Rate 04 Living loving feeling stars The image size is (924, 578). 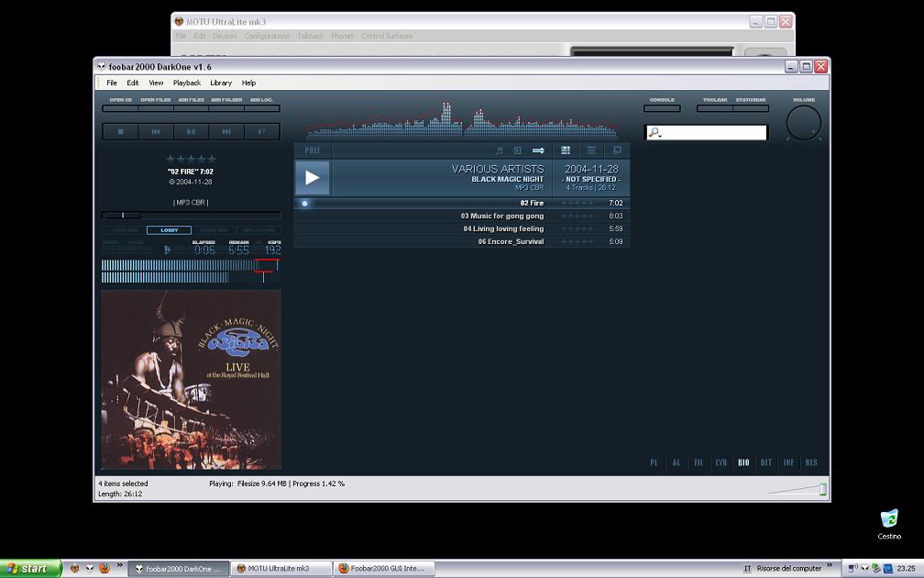tap(577, 228)
